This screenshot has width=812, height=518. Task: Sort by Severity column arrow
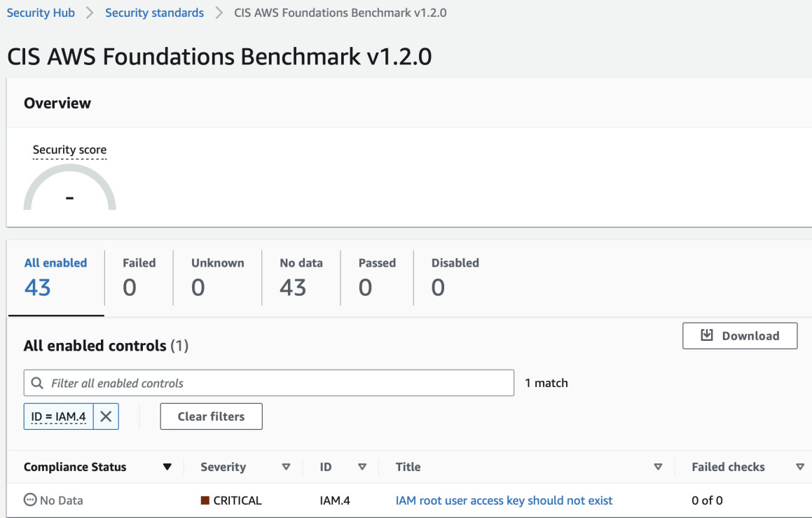[286, 467]
